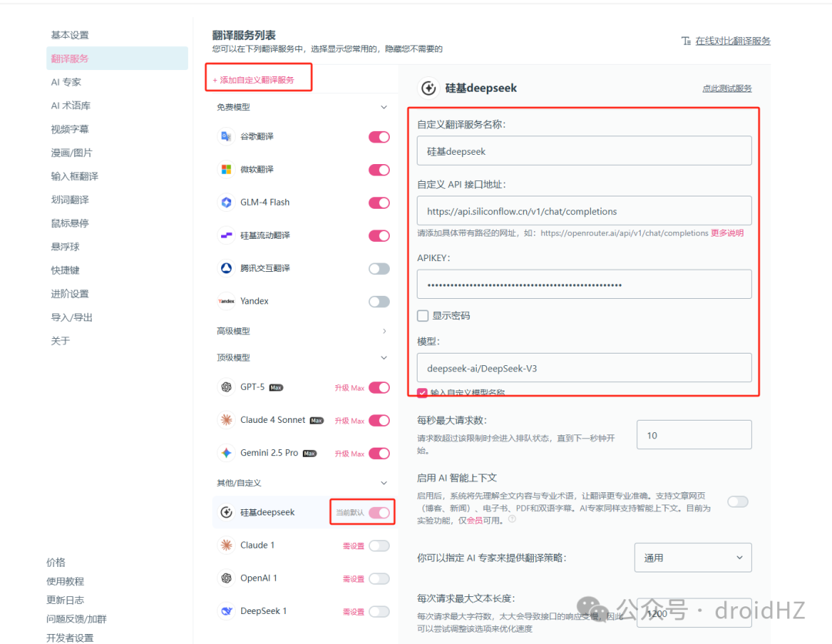Open 漫画/图片 settings
Image resolution: width=832 pixels, height=644 pixels.
point(72,153)
